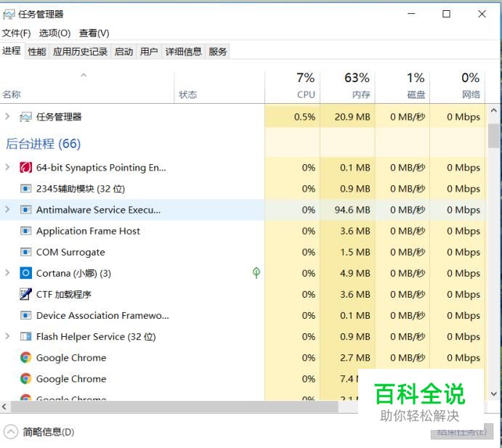
Task: Sort by the 内存 column header
Action: [x=347, y=86]
